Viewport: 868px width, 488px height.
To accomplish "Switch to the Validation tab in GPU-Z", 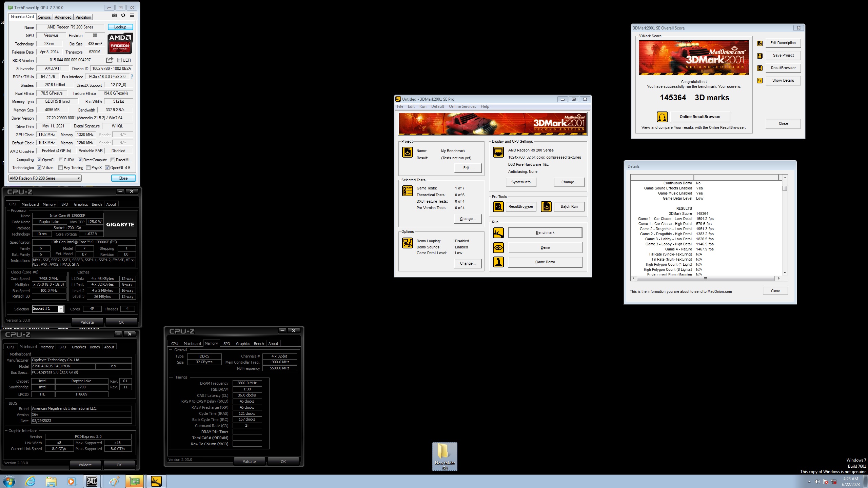I will click(83, 17).
